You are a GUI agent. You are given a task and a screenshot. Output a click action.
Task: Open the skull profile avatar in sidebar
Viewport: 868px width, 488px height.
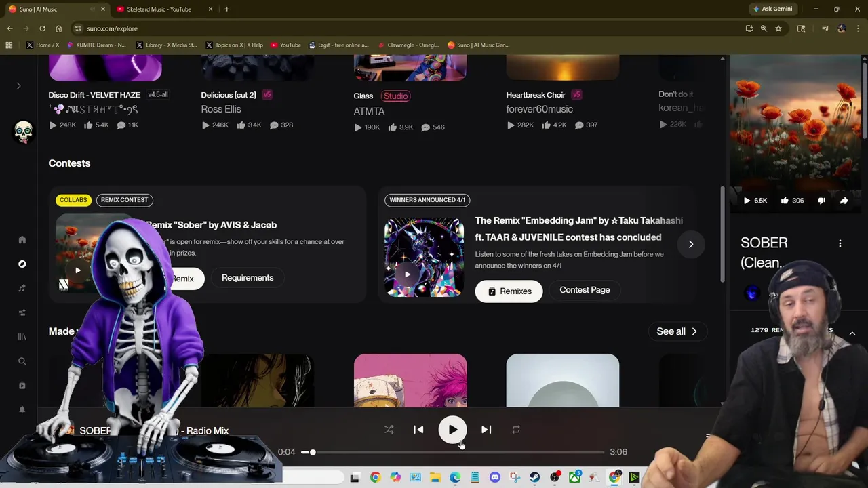click(24, 131)
